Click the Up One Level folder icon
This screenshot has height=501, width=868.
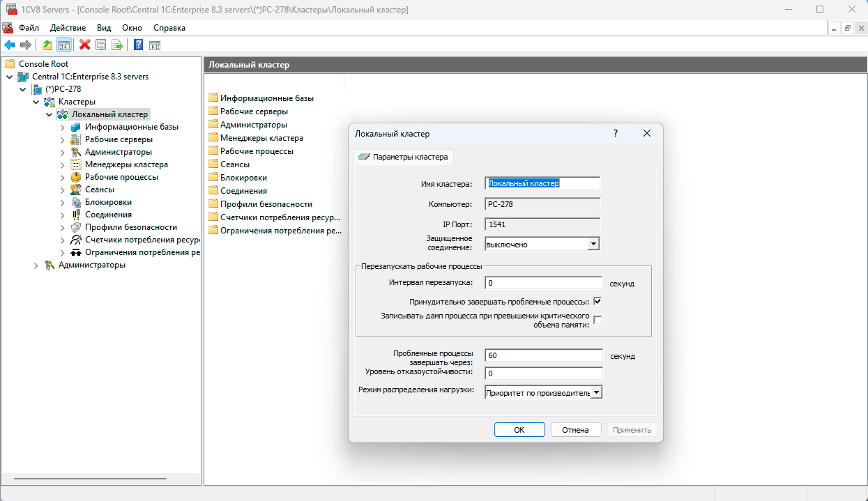47,45
